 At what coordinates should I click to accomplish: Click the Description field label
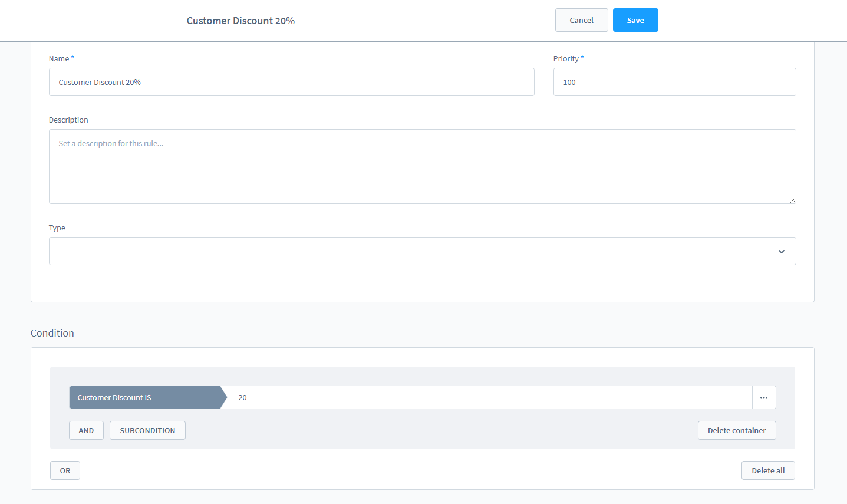[x=68, y=120]
